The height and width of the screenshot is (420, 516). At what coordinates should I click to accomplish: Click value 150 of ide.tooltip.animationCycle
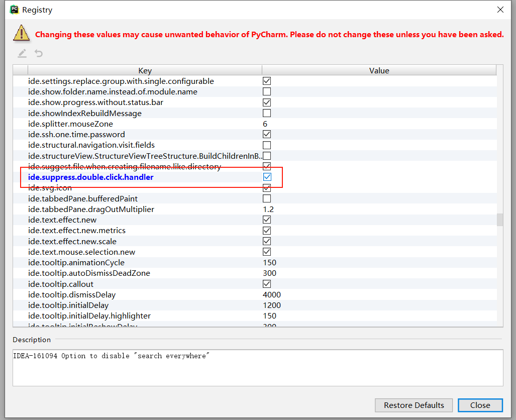click(269, 263)
